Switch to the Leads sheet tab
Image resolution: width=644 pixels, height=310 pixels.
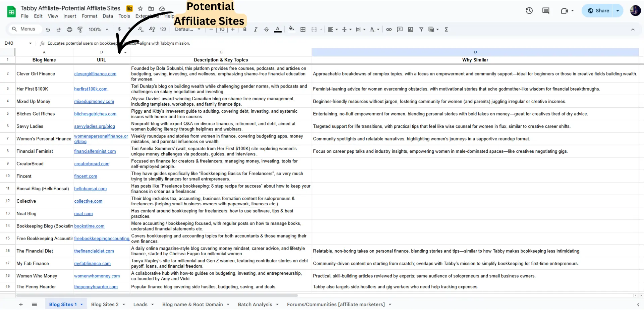coord(140,304)
